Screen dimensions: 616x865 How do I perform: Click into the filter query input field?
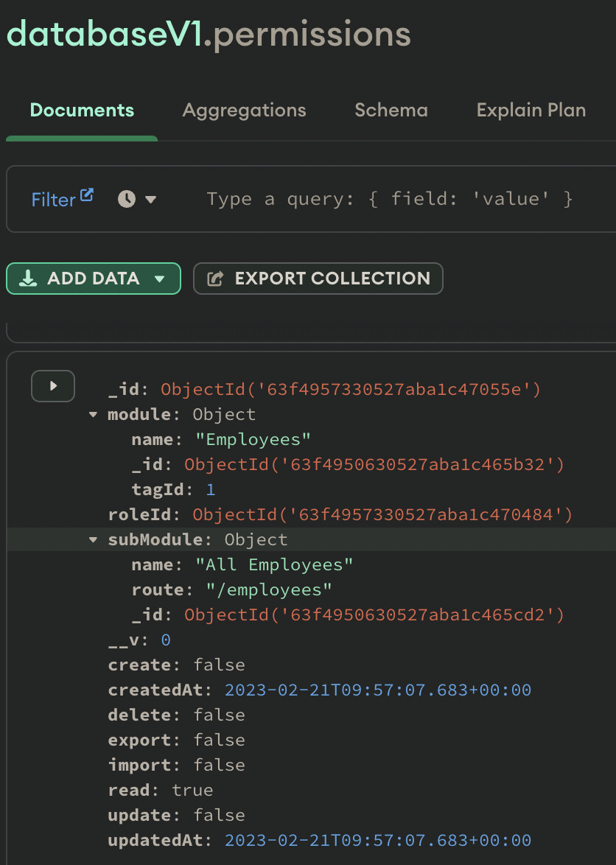point(389,199)
